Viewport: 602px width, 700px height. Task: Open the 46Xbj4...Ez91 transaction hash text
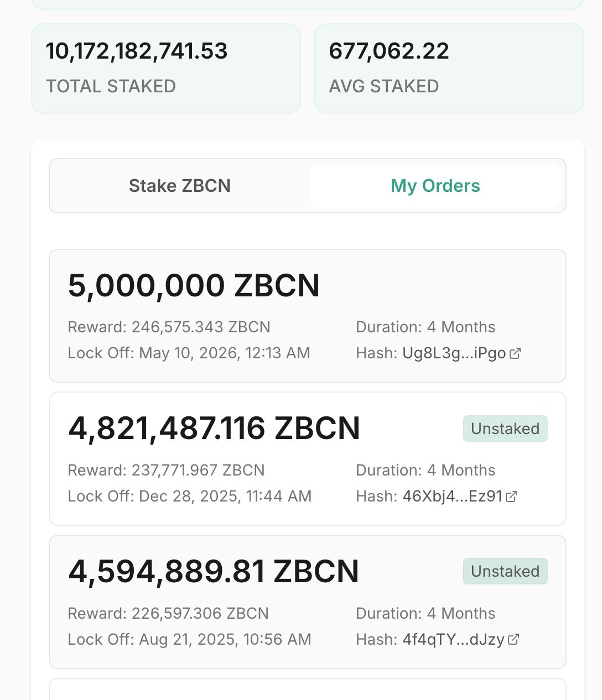coord(452,497)
